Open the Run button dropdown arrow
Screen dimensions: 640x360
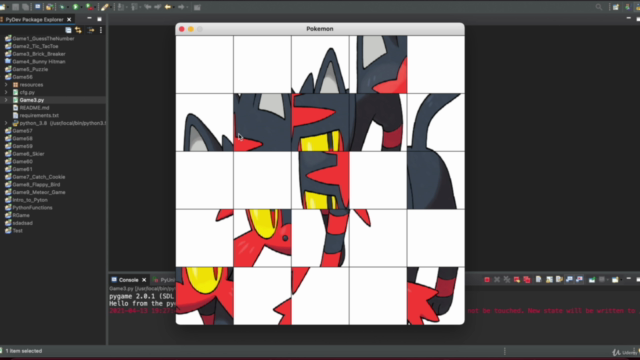click(81, 7)
